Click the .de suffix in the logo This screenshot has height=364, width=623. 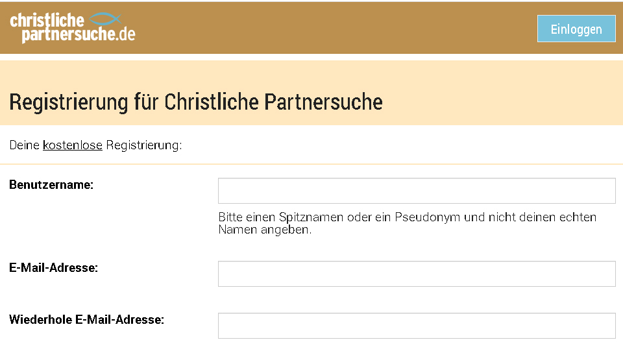click(127, 34)
